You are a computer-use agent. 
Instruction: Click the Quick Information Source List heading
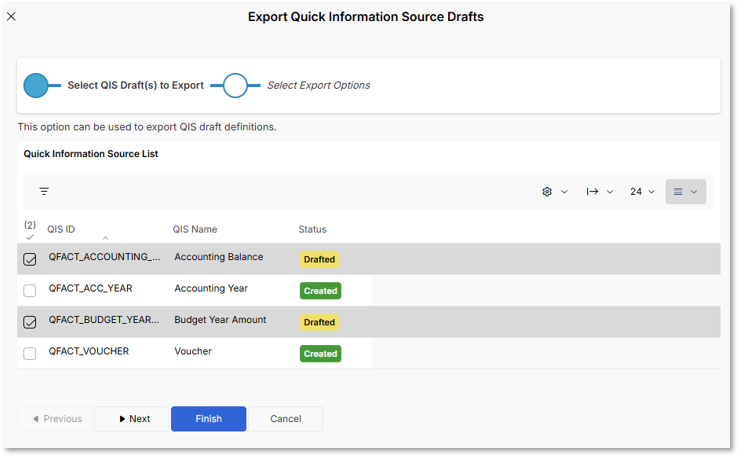click(91, 154)
